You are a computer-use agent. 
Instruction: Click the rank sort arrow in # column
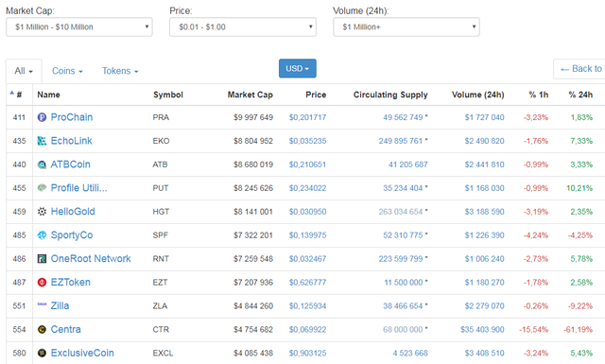pyautogui.click(x=11, y=93)
